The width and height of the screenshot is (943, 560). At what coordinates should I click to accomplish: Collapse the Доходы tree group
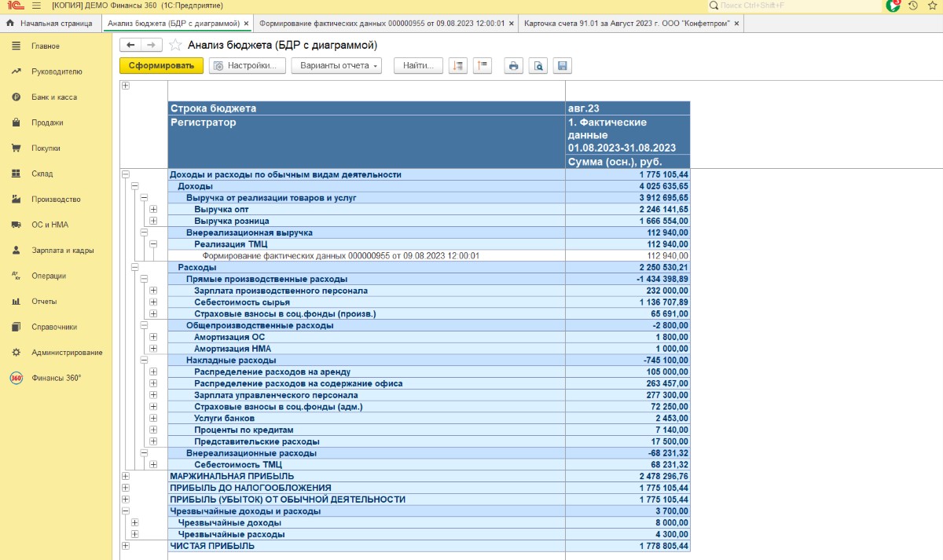tap(134, 186)
